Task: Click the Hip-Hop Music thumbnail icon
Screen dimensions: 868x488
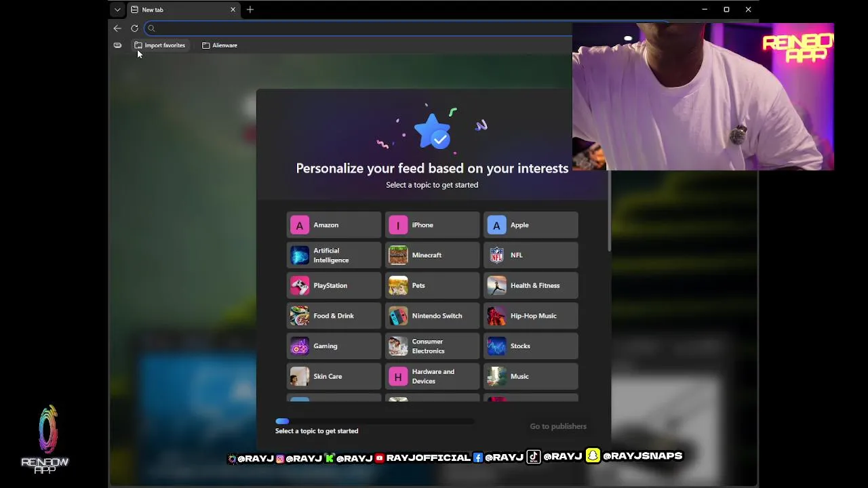Action: (496, 316)
